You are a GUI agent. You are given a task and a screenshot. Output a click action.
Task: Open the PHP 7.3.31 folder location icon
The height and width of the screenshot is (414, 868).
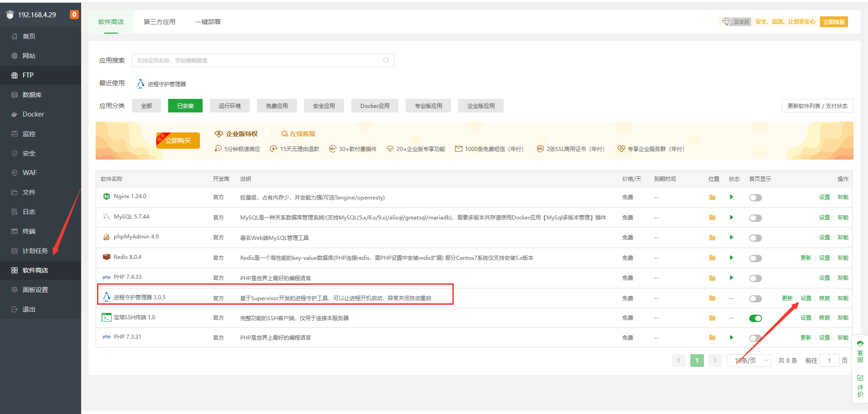click(712, 337)
